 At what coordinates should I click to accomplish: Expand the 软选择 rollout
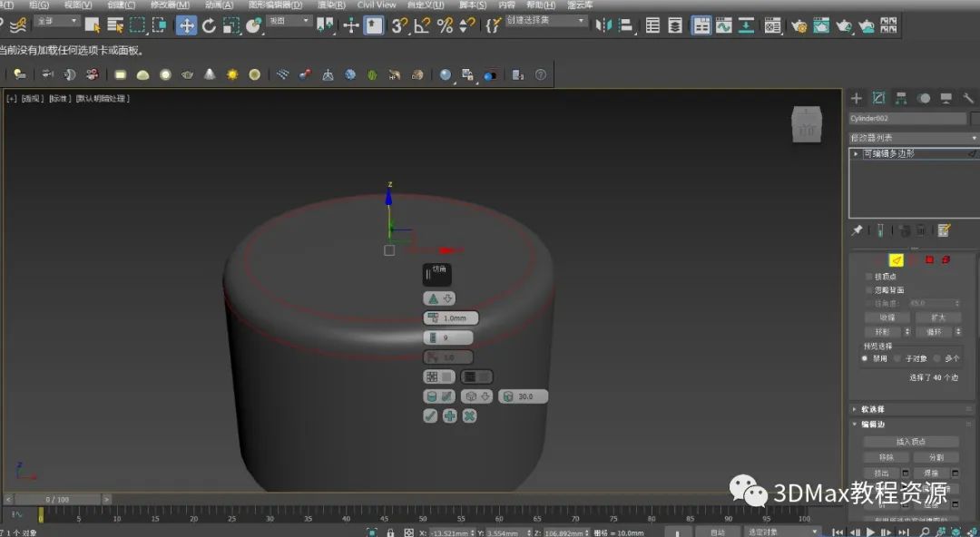873,409
